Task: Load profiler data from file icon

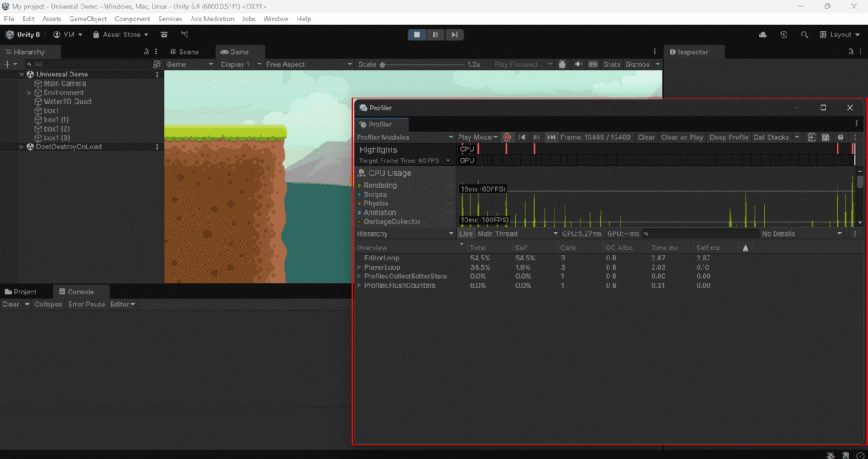Action: tap(811, 137)
